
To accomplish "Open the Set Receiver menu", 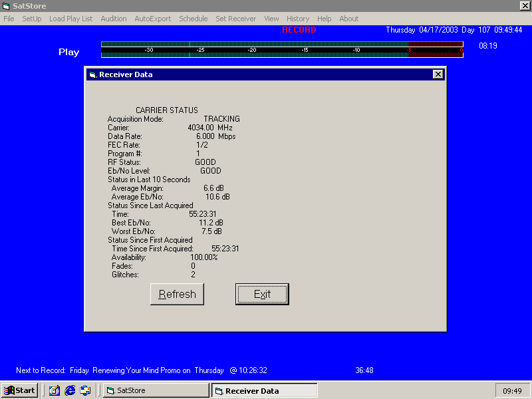I will pos(236,19).
